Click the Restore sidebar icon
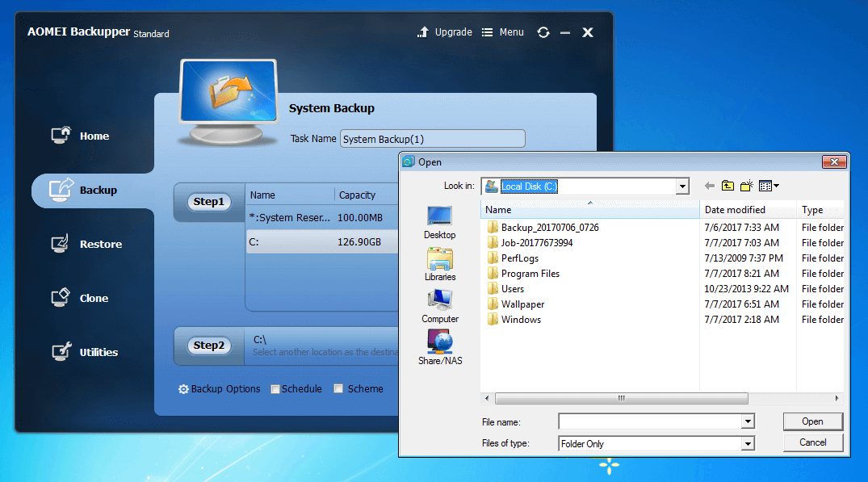The width and height of the screenshot is (868, 482). tap(60, 244)
